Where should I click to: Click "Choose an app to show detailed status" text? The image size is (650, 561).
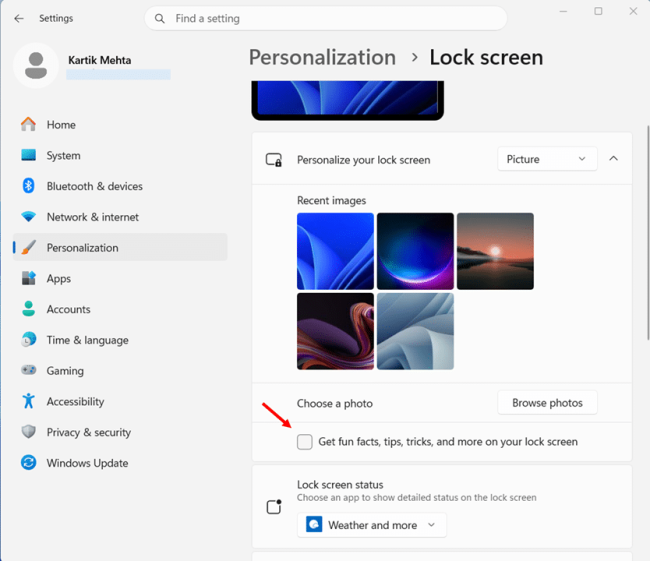pyautogui.click(x=416, y=497)
